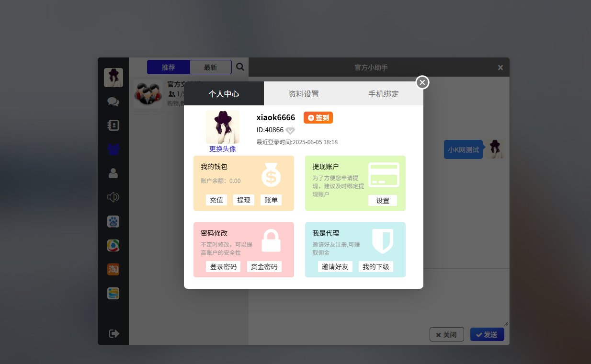The height and width of the screenshot is (364, 591).
Task: Click the 设置 button under 提现账户
Action: (383, 200)
